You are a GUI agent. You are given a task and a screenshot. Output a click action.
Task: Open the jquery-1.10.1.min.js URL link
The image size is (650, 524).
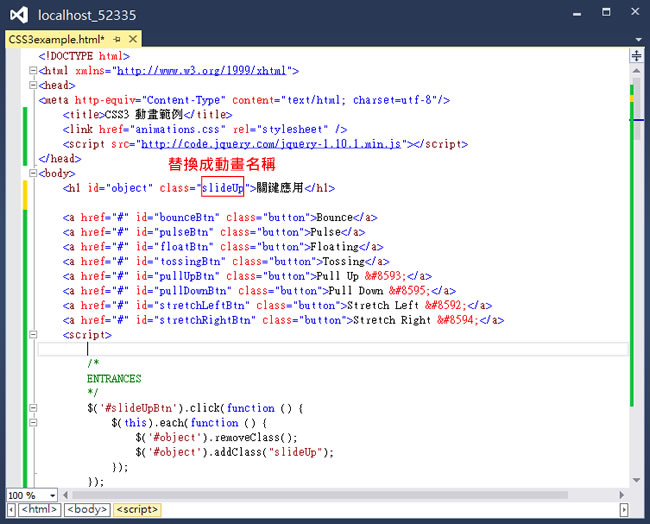(271, 144)
